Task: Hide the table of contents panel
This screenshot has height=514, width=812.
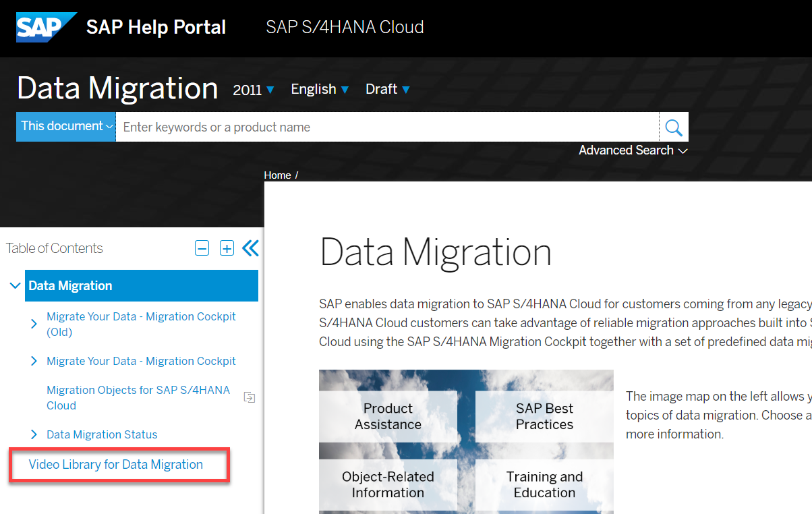Action: 250,248
